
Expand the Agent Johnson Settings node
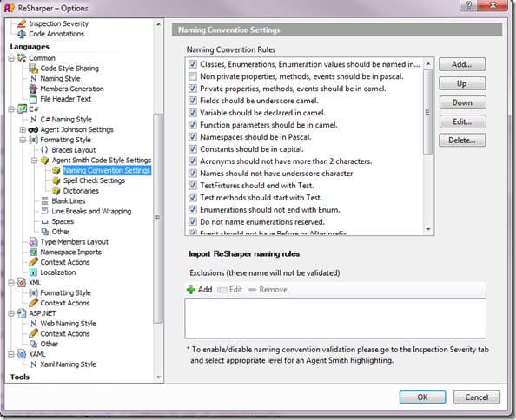pyautogui.click(x=23, y=130)
